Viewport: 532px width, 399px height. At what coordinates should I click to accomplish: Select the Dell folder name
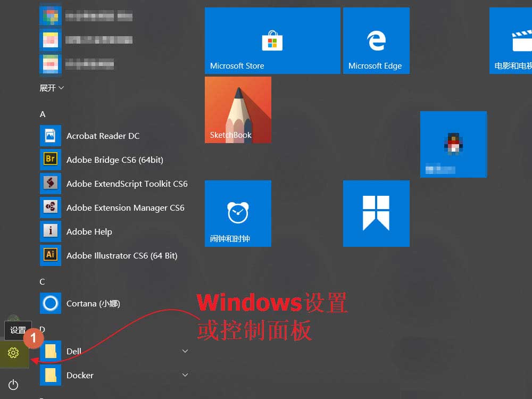tap(73, 351)
